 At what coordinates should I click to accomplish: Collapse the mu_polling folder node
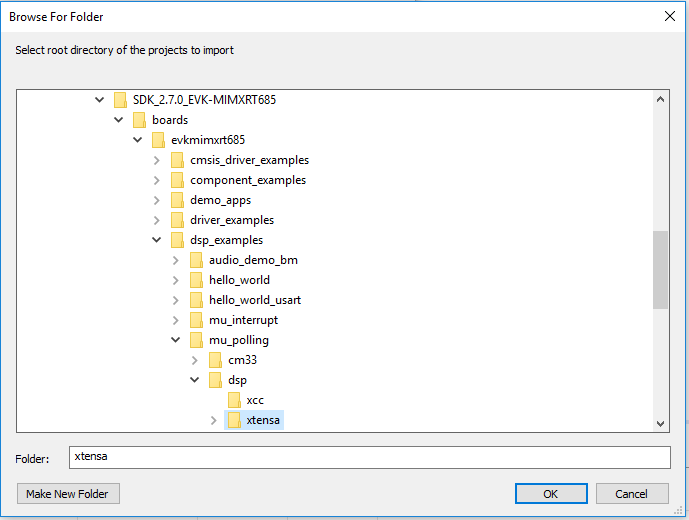[x=175, y=340]
